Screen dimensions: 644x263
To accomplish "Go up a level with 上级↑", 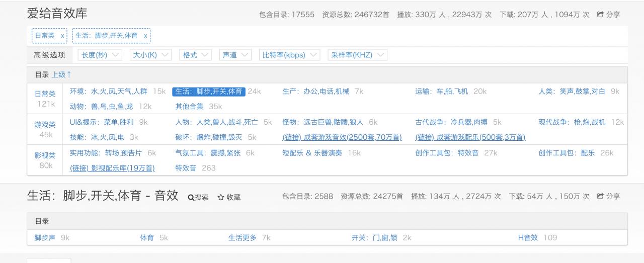I will [x=61, y=74].
